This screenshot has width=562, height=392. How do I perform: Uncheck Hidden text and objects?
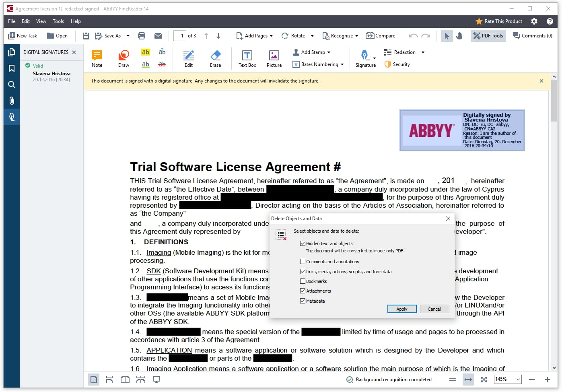pos(303,243)
